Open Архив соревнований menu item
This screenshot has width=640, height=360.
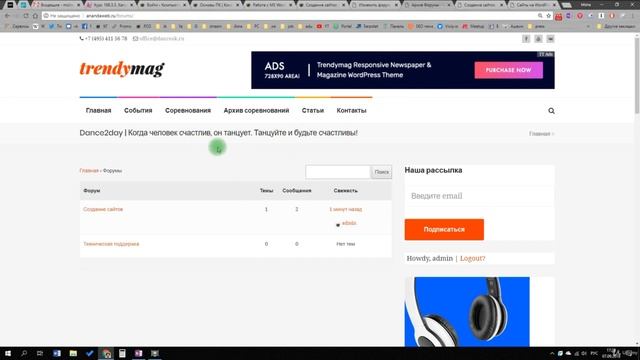coord(256,111)
